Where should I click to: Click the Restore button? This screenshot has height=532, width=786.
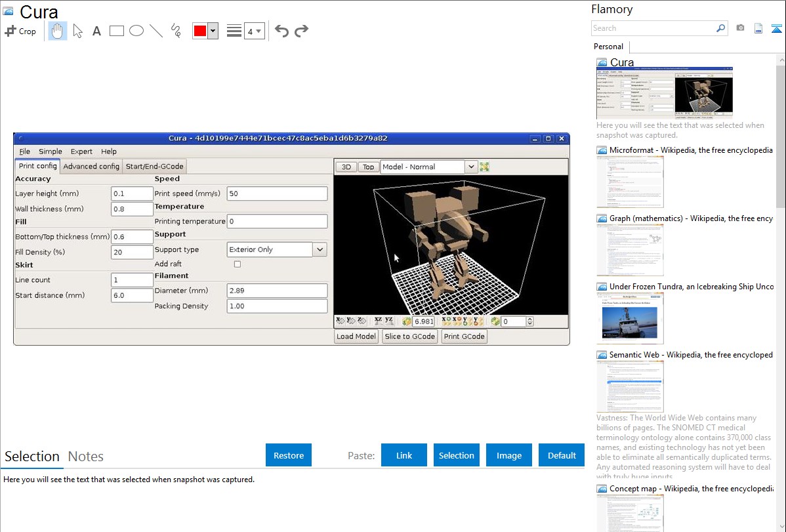[x=289, y=455]
